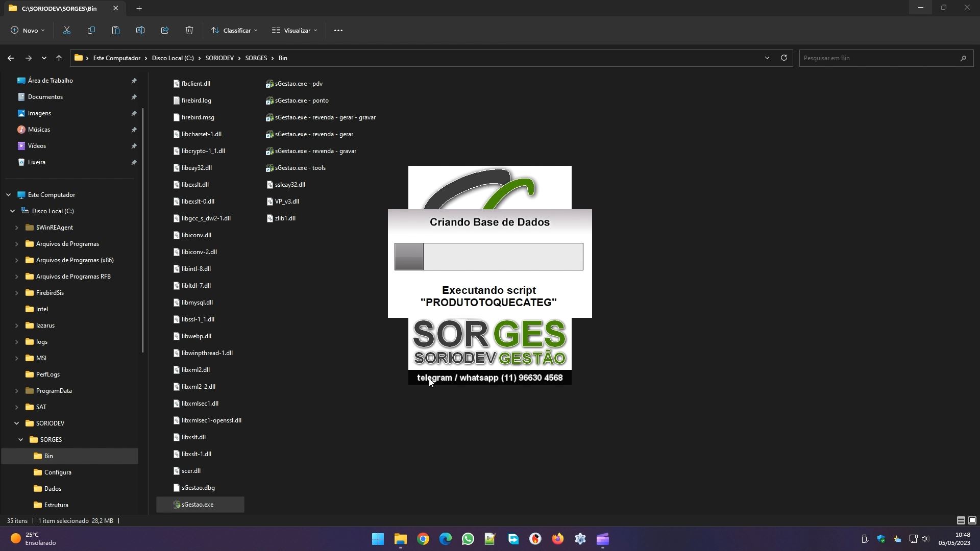This screenshot has height=551, width=980.
Task: Go up one folder level arrow
Action: click(x=59, y=58)
